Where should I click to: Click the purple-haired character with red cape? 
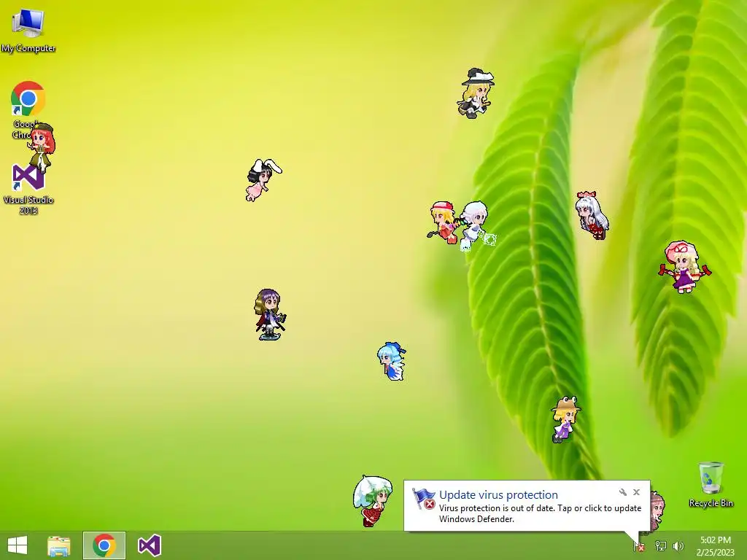click(x=270, y=314)
